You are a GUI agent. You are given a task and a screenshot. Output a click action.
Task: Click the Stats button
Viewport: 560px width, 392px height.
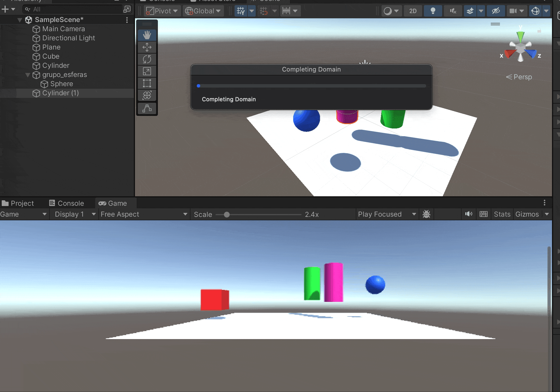click(502, 214)
